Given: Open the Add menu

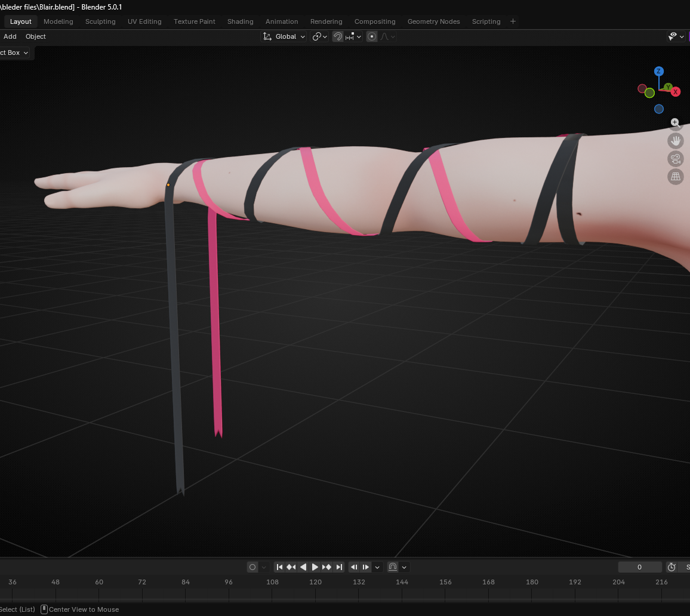Looking at the screenshot, I should pyautogui.click(x=10, y=36).
